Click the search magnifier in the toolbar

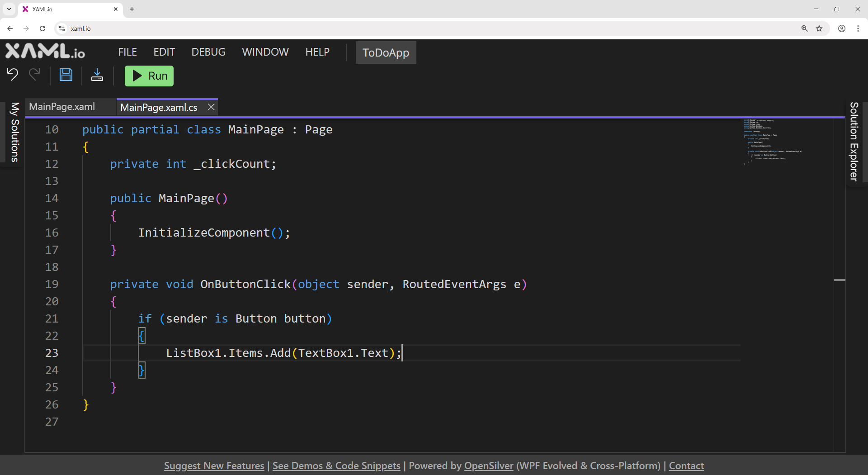(804, 28)
